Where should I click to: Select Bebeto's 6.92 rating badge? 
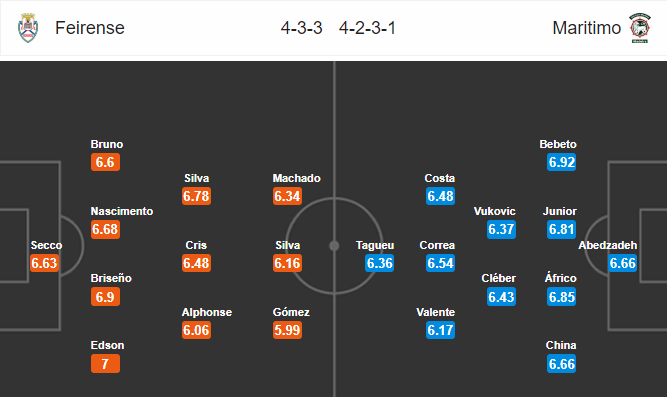(x=562, y=162)
